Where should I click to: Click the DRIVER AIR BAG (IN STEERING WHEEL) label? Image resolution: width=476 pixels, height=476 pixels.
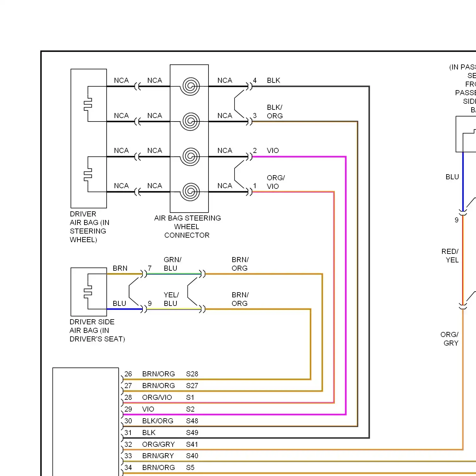pyautogui.click(x=89, y=227)
